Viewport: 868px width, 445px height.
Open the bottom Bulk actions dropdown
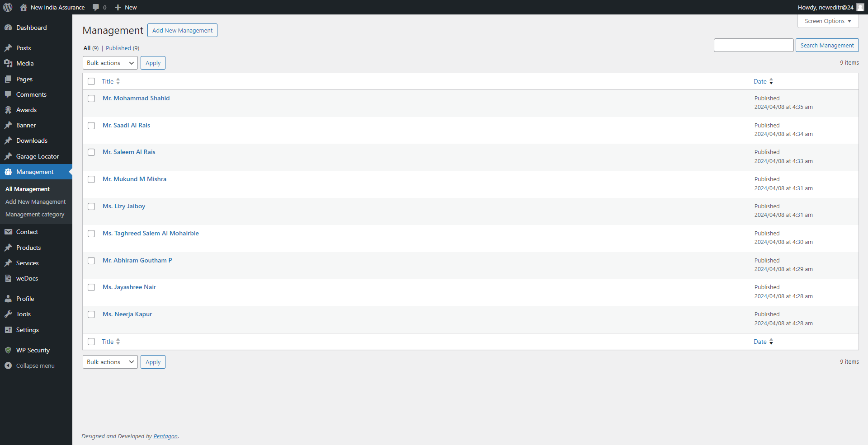point(110,362)
